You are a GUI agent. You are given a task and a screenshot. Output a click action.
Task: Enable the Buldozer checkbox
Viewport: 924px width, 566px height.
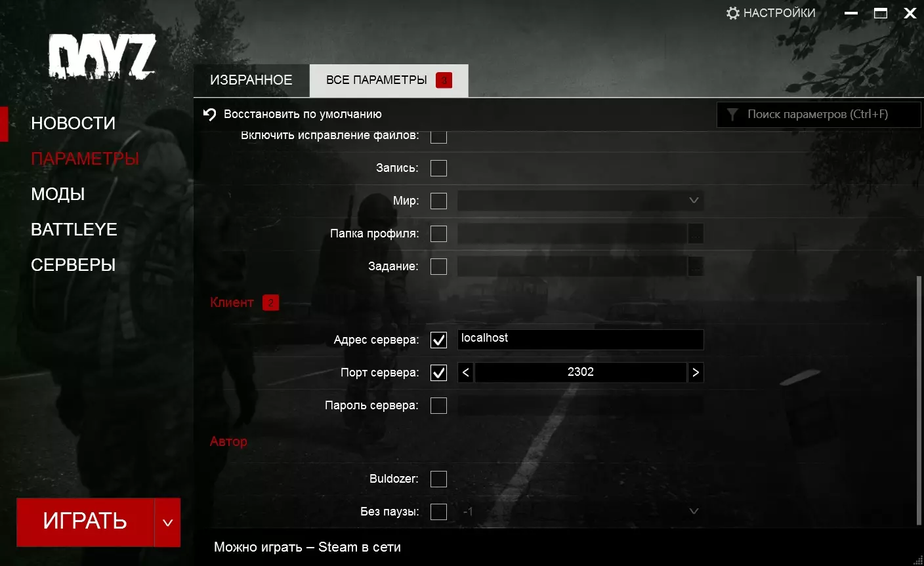coord(438,479)
